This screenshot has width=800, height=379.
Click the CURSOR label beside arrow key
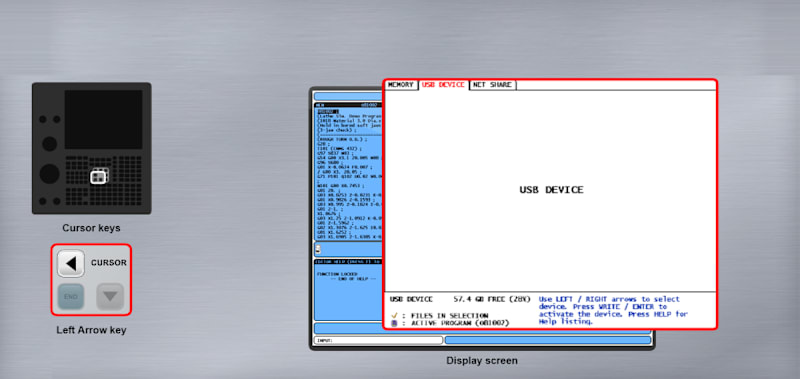point(109,263)
